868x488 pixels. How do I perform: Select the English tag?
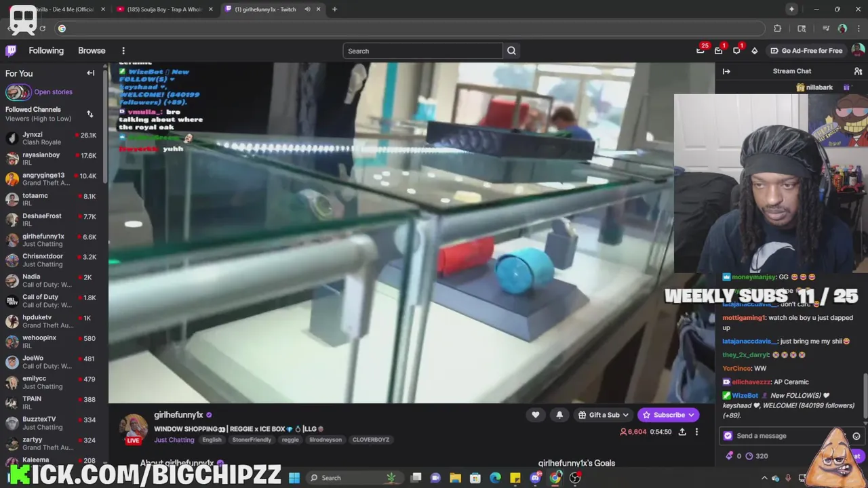point(212,440)
